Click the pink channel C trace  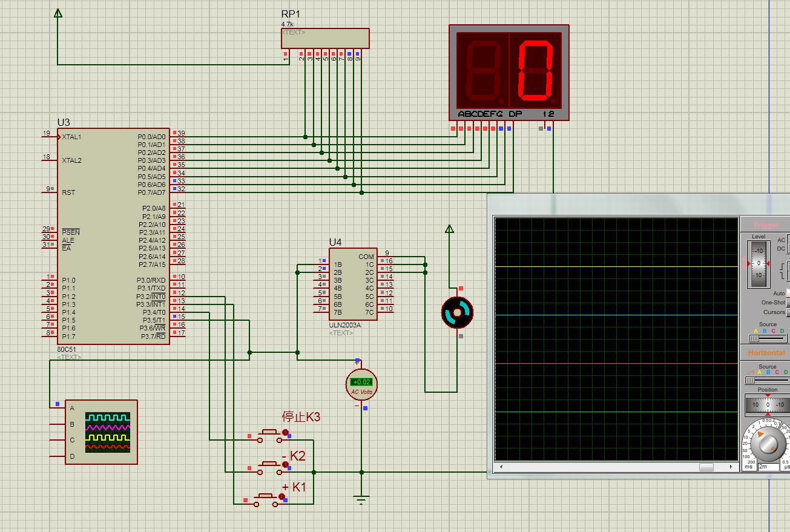pos(616,363)
